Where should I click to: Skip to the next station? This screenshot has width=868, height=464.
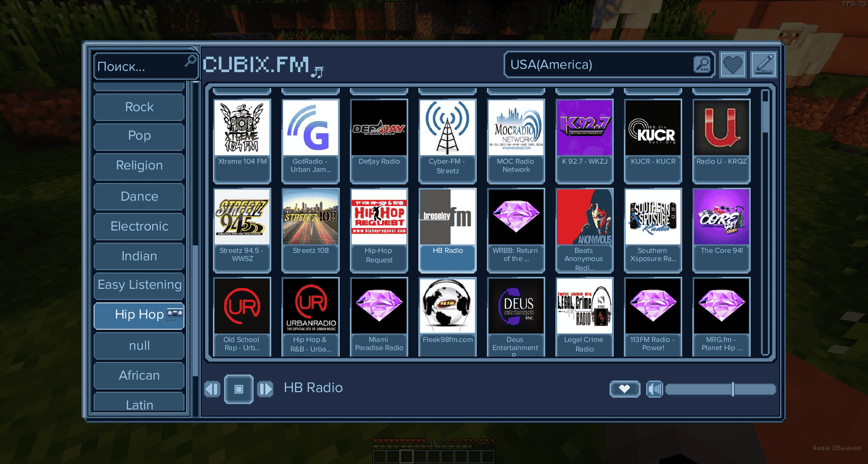(265, 389)
